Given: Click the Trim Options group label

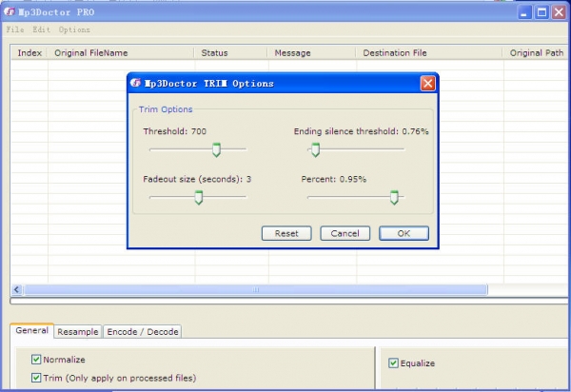Looking at the screenshot, I should (x=166, y=109).
